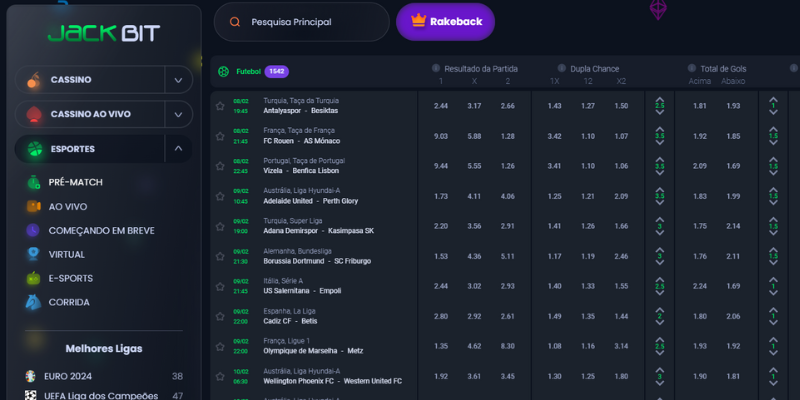Bet on Antalyaspor win at 2.44
This screenshot has height=400, width=800.
click(441, 106)
